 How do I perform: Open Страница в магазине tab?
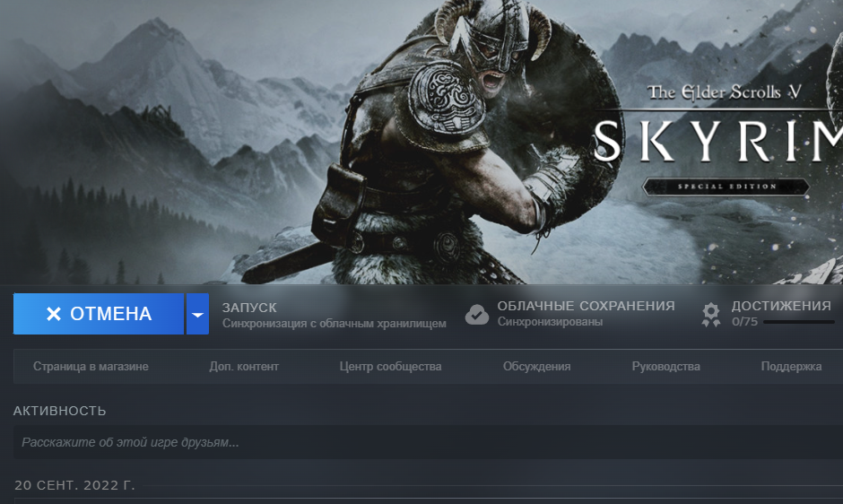point(91,366)
